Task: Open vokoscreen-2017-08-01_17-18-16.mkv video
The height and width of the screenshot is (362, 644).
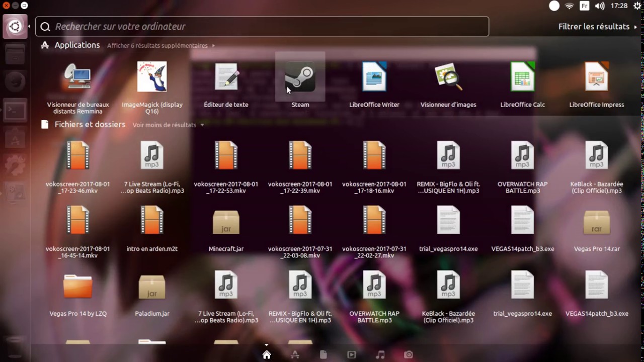Action: tap(374, 155)
